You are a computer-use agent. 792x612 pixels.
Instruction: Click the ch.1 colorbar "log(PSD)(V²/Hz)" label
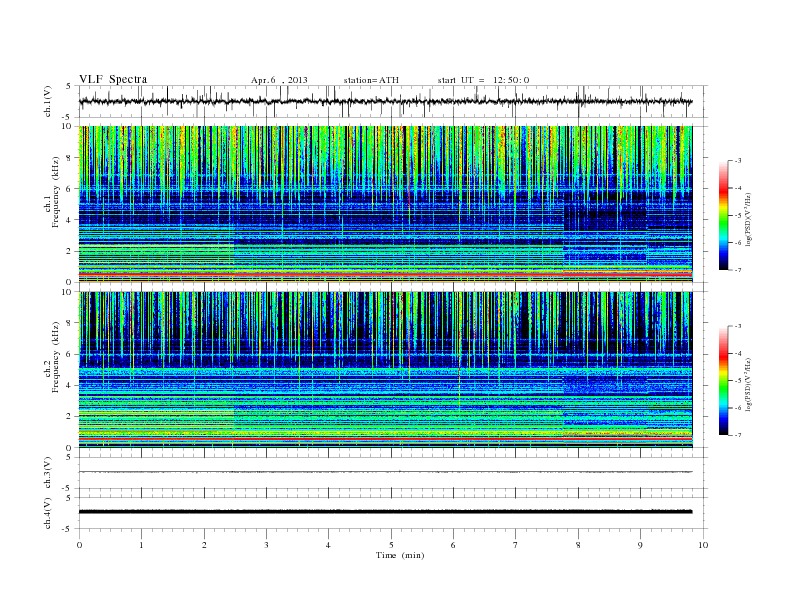pyautogui.click(x=748, y=219)
